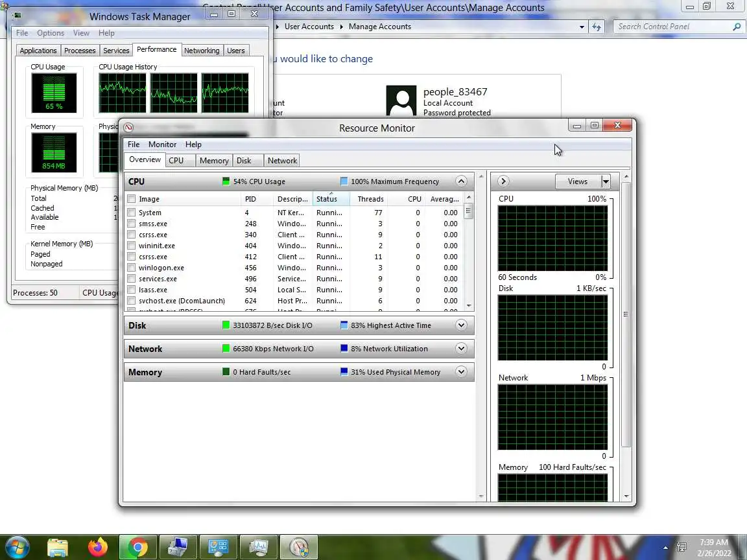
Task: Open File Explorer from the taskbar
Action: click(58, 548)
